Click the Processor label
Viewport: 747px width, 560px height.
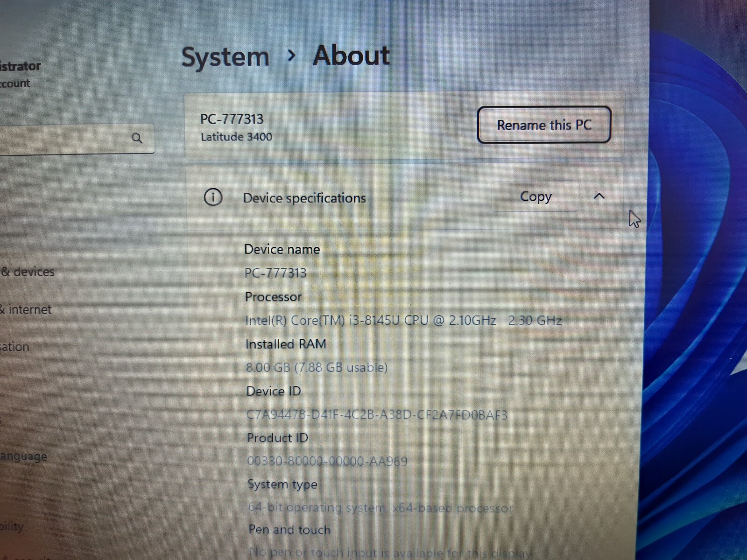(274, 297)
